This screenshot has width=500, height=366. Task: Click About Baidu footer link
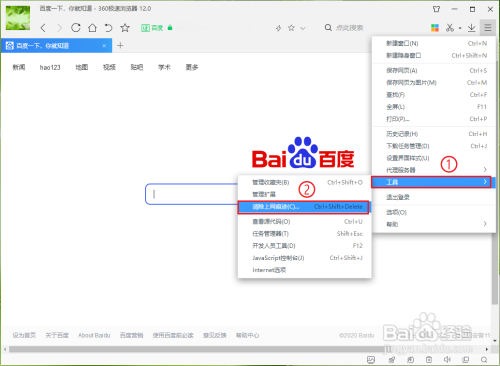coord(94,335)
